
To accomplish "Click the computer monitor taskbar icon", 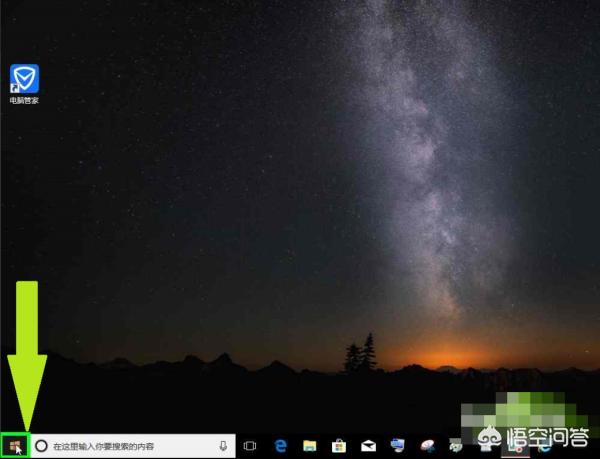I will [x=398, y=446].
